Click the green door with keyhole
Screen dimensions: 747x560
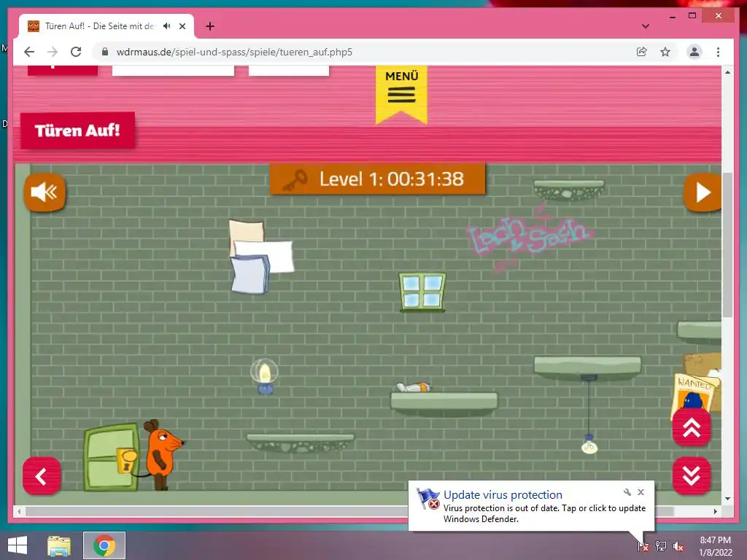pyautogui.click(x=112, y=457)
